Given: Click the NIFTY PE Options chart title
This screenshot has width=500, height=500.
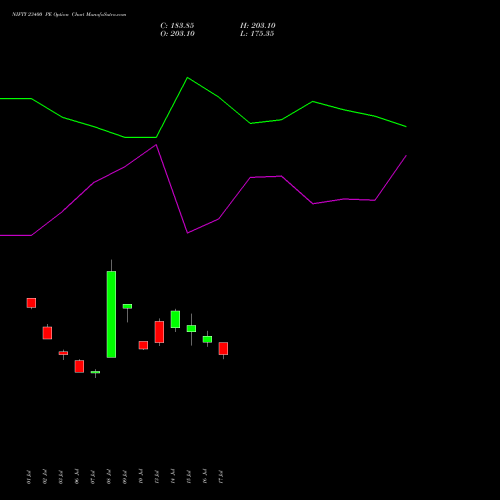Looking at the screenshot, I should pos(69,15).
